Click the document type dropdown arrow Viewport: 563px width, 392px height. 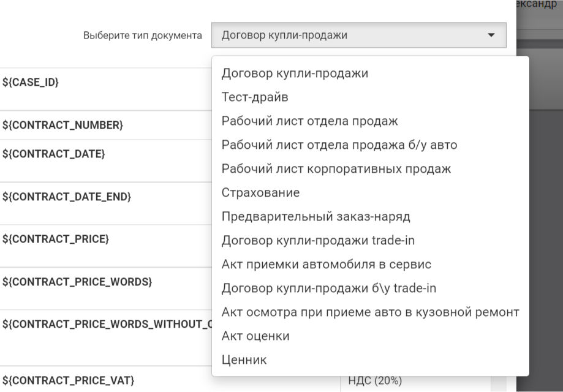(491, 36)
